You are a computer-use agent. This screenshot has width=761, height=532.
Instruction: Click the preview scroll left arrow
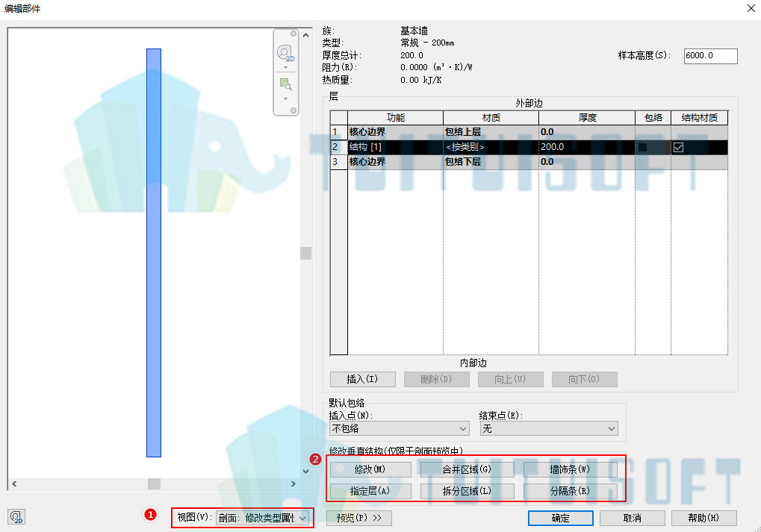[x=14, y=484]
